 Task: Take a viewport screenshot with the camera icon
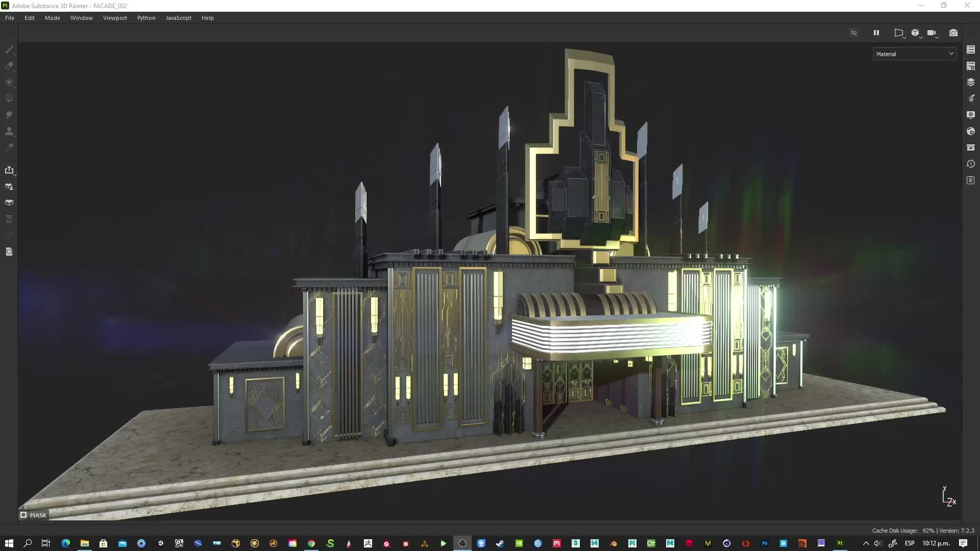click(954, 33)
